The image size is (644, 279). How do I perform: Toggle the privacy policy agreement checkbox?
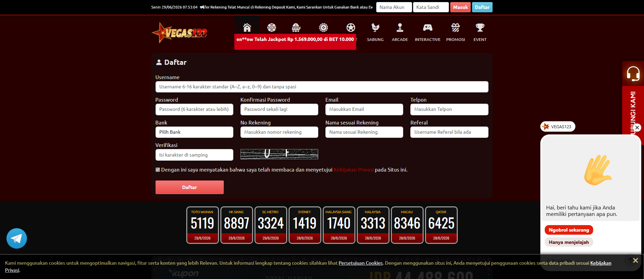click(x=158, y=170)
